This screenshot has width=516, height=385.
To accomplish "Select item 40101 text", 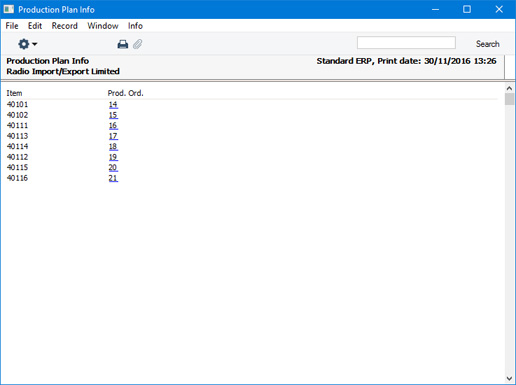I will [17, 105].
